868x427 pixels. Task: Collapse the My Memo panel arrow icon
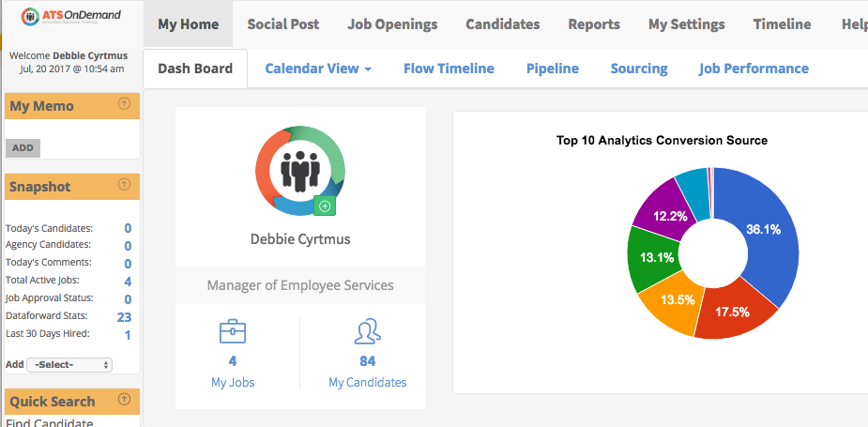click(124, 104)
